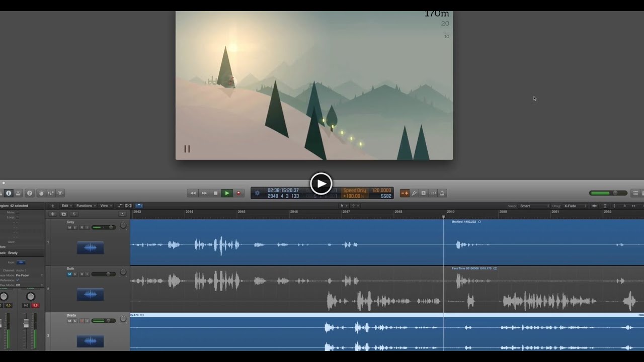
Task: Open the Functions menu in tracks area
Action: pyautogui.click(x=86, y=206)
